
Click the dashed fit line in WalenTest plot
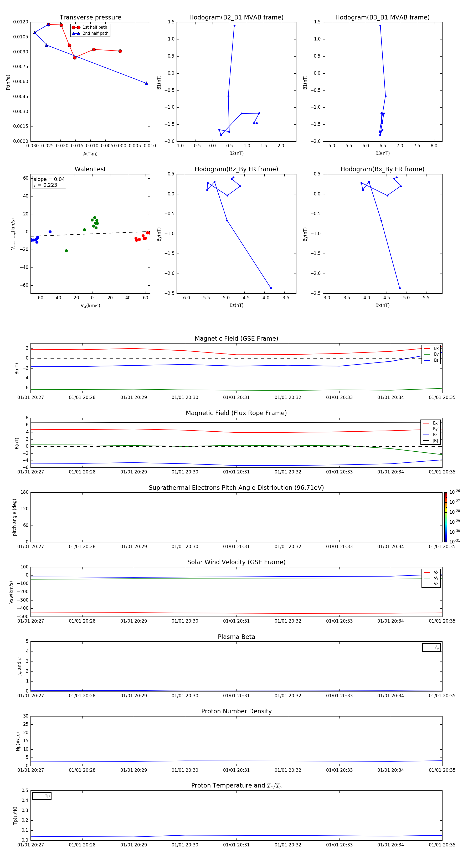(90, 234)
